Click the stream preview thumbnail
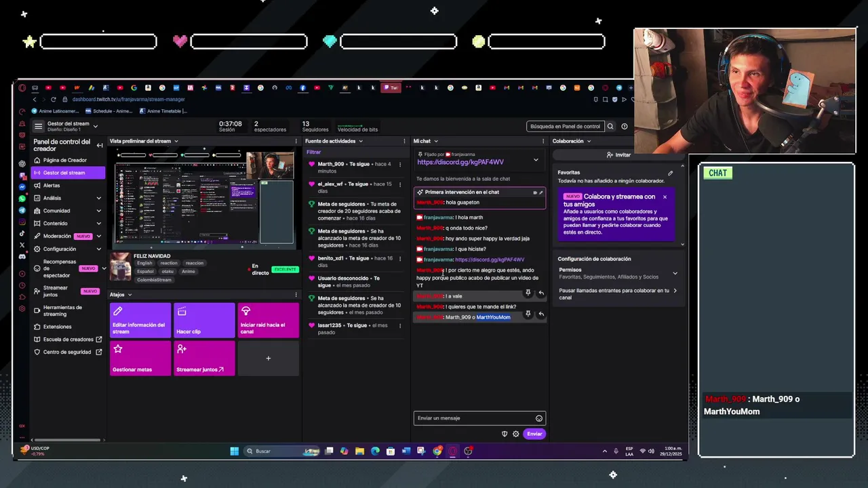 pos(203,198)
